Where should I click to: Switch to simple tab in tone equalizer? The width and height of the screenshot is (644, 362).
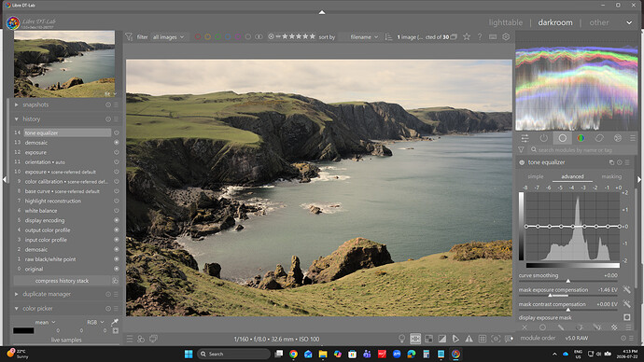click(535, 176)
